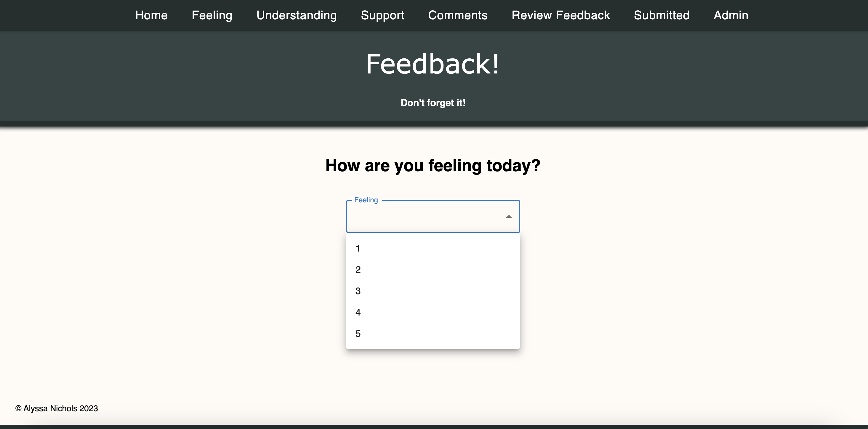Go to Review Feedback page
The width and height of the screenshot is (868, 429).
coord(561,15)
